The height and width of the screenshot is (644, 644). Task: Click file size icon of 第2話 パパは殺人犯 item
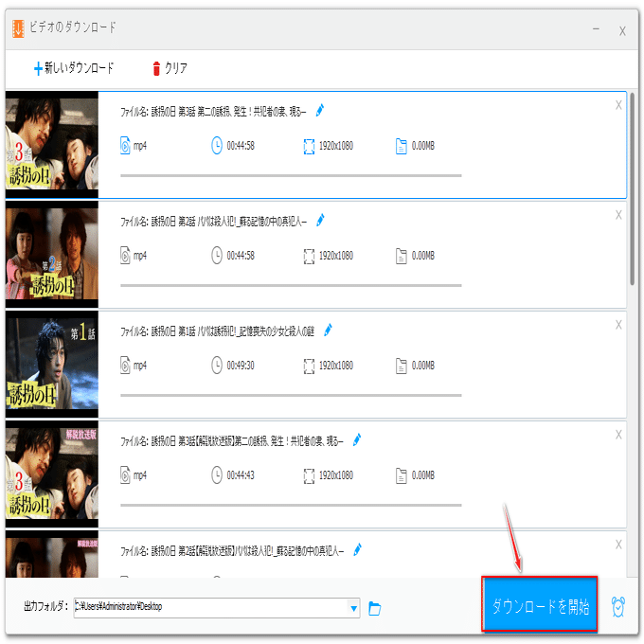tap(401, 256)
